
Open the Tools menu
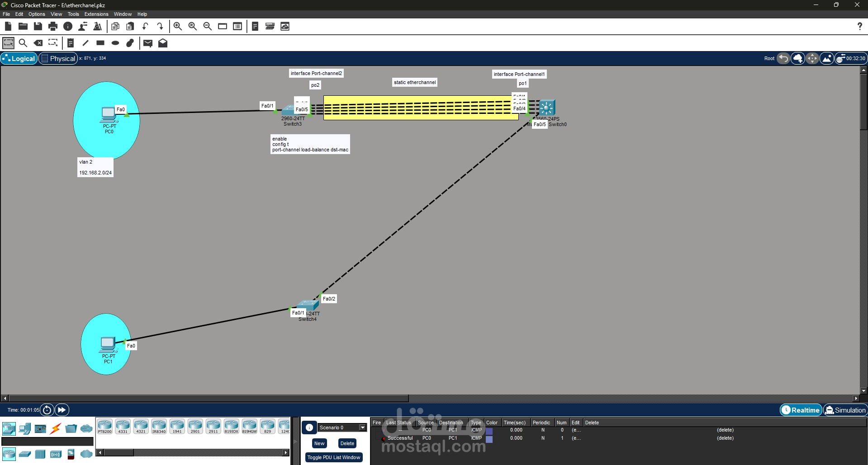coord(73,14)
